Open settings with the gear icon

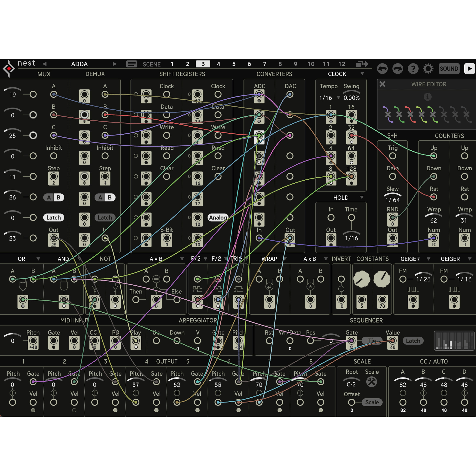coord(428,69)
